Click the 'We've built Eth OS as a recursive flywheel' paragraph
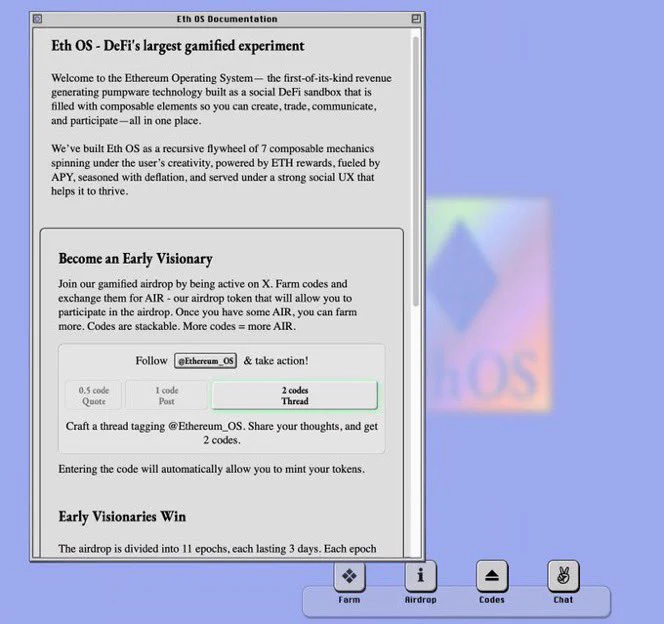Viewport: 664px width, 624px height. pos(216,170)
